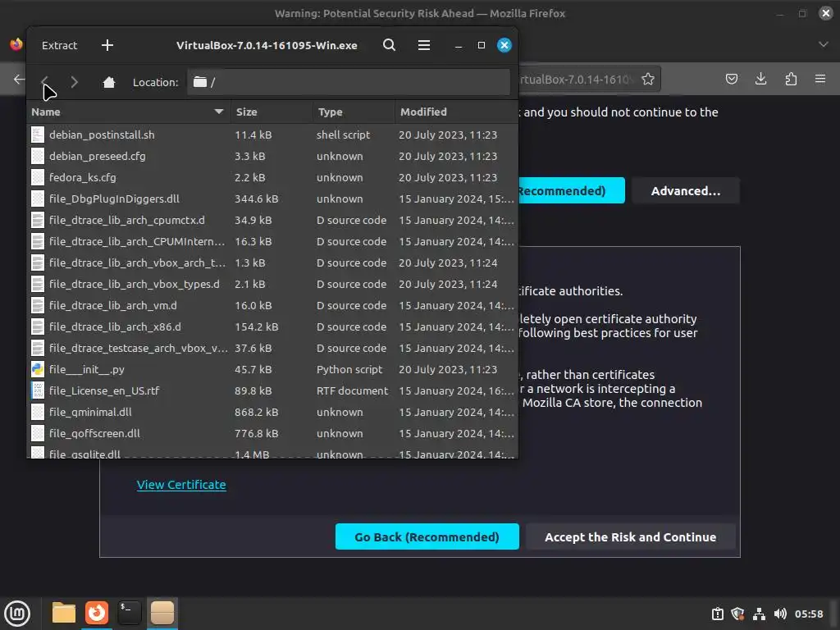
Task: Select file_License_en_US.rtf document
Action: point(272,390)
